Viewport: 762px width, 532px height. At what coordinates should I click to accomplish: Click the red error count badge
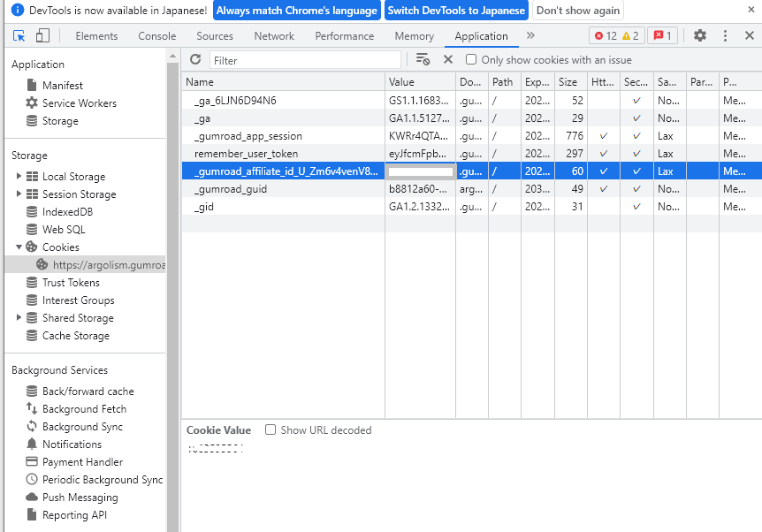606,36
